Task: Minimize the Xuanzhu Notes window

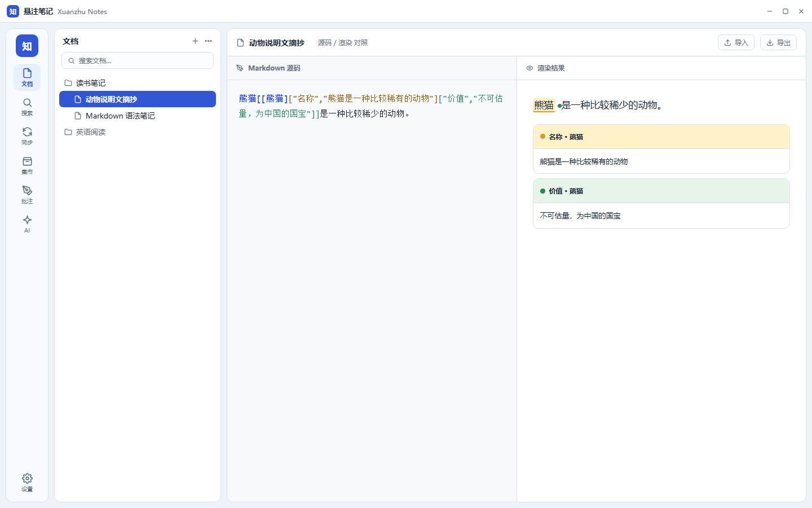Action: (770, 11)
